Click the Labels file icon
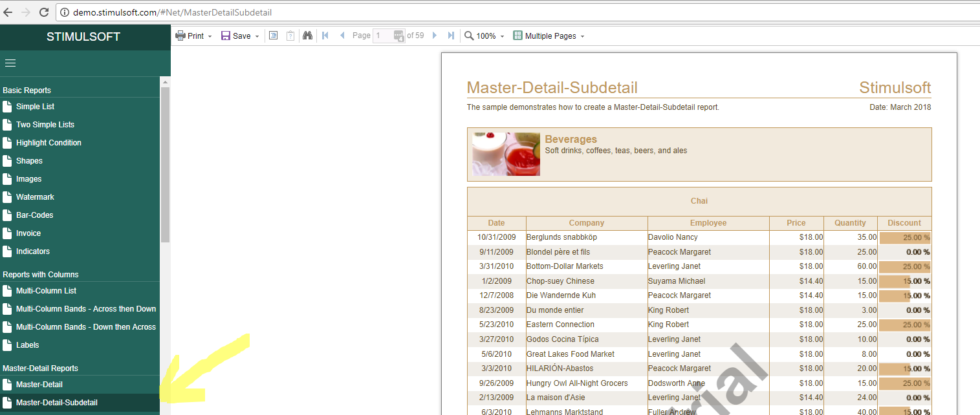Screen dimensions: 980x415 [7, 345]
